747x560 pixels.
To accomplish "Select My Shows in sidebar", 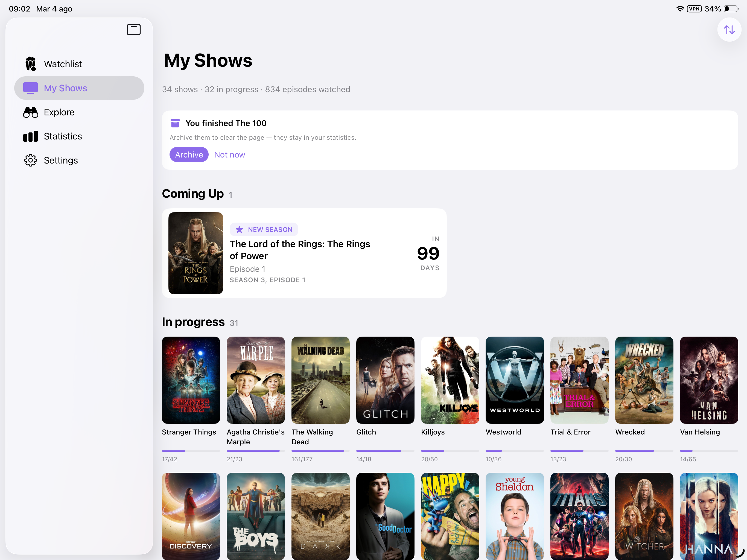I will click(79, 88).
